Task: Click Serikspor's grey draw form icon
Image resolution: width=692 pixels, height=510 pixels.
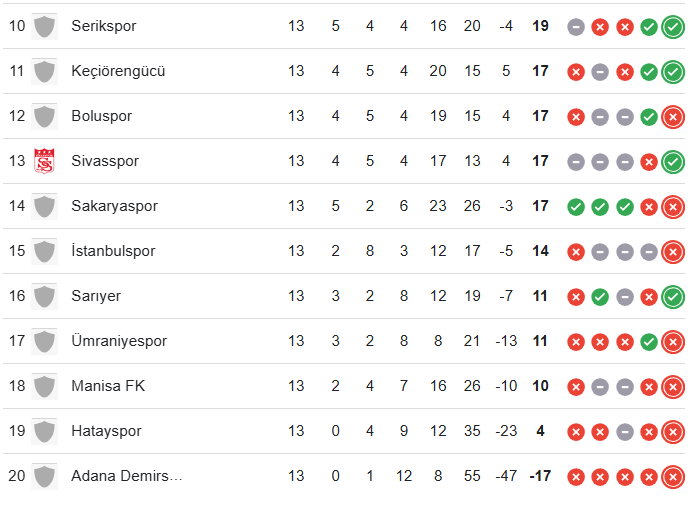Action: pyautogui.click(x=576, y=27)
